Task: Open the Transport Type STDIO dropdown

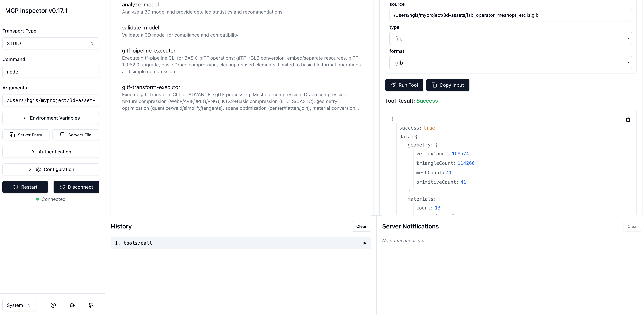Action: coord(51,44)
